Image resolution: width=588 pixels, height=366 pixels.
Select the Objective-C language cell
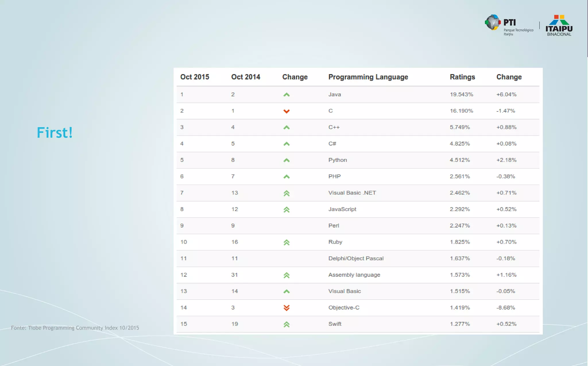344,307
